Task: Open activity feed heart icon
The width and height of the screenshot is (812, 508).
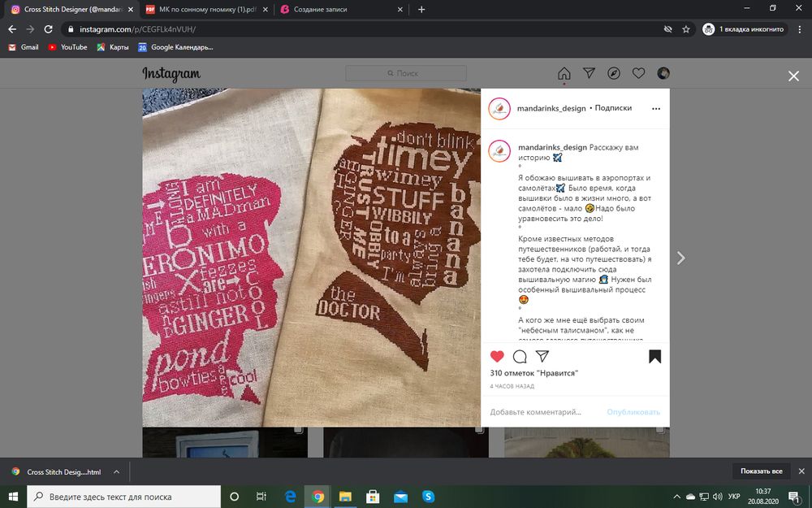Action: click(639, 74)
